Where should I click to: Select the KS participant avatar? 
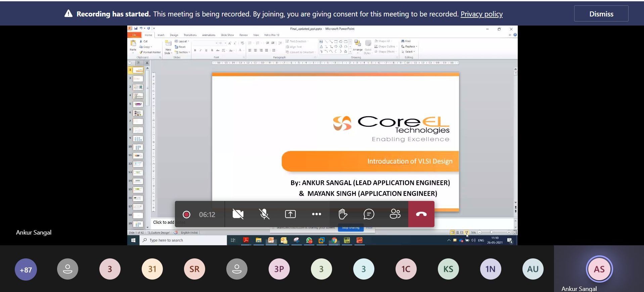(448, 269)
